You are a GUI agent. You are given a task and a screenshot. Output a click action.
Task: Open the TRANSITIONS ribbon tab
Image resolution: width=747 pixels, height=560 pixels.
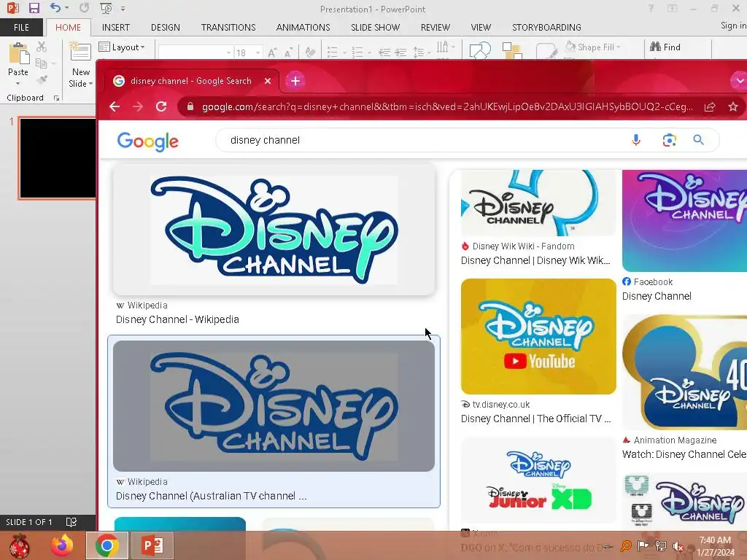pyautogui.click(x=228, y=28)
